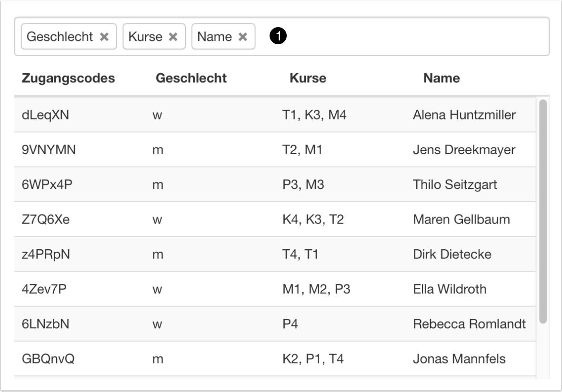
Task: Click the Kurse tag label in the filter box
Action: point(145,37)
